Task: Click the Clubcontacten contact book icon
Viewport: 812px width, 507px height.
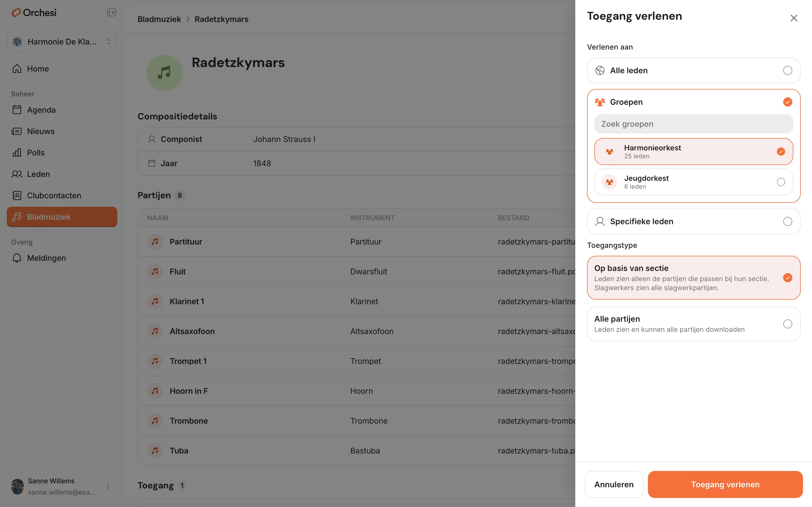Action: click(x=17, y=195)
